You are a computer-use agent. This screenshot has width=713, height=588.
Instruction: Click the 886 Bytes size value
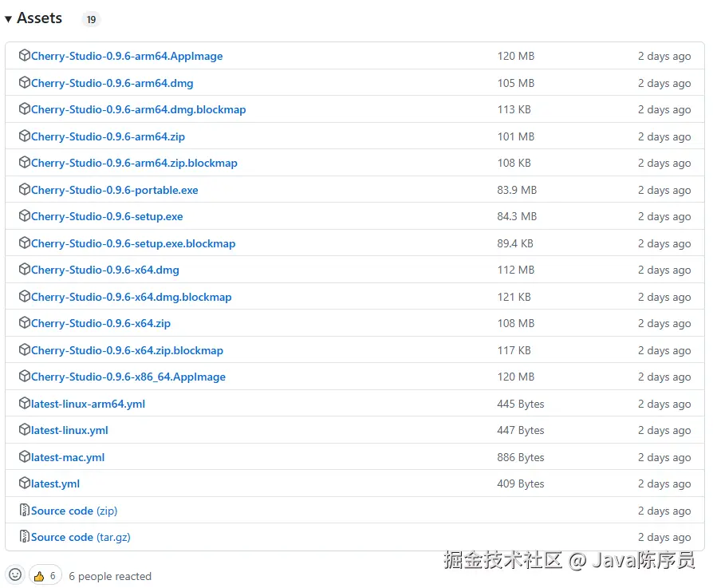pyautogui.click(x=520, y=457)
